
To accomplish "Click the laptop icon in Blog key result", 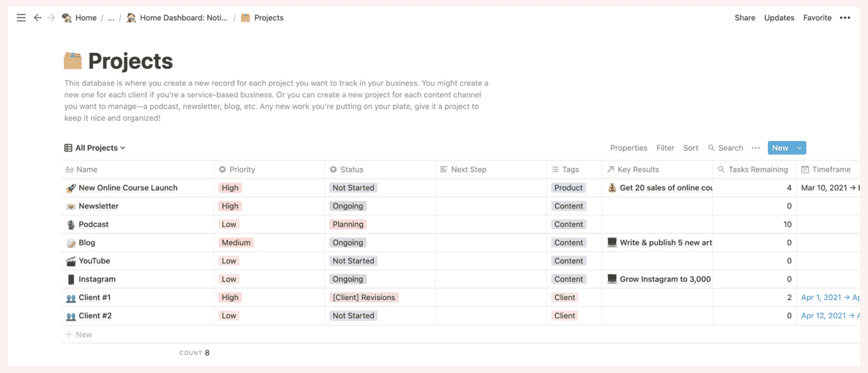I will point(612,242).
